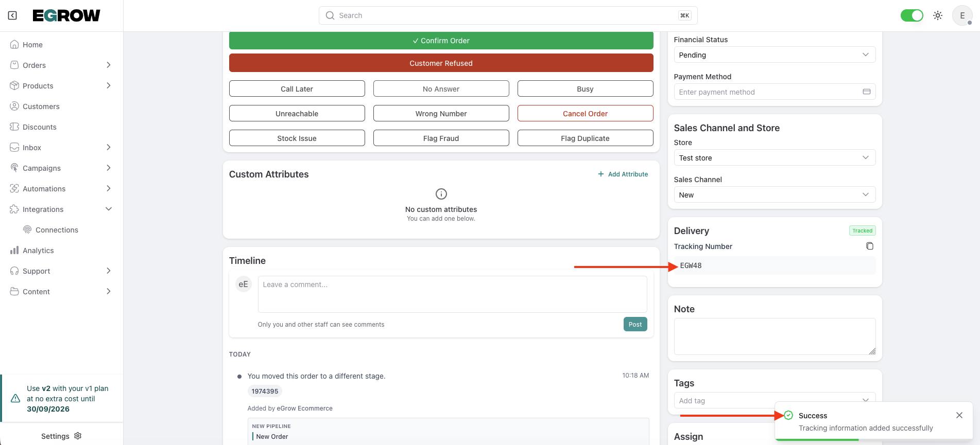Image resolution: width=980 pixels, height=445 pixels.
Task: Go to Customers page
Action: click(41, 106)
